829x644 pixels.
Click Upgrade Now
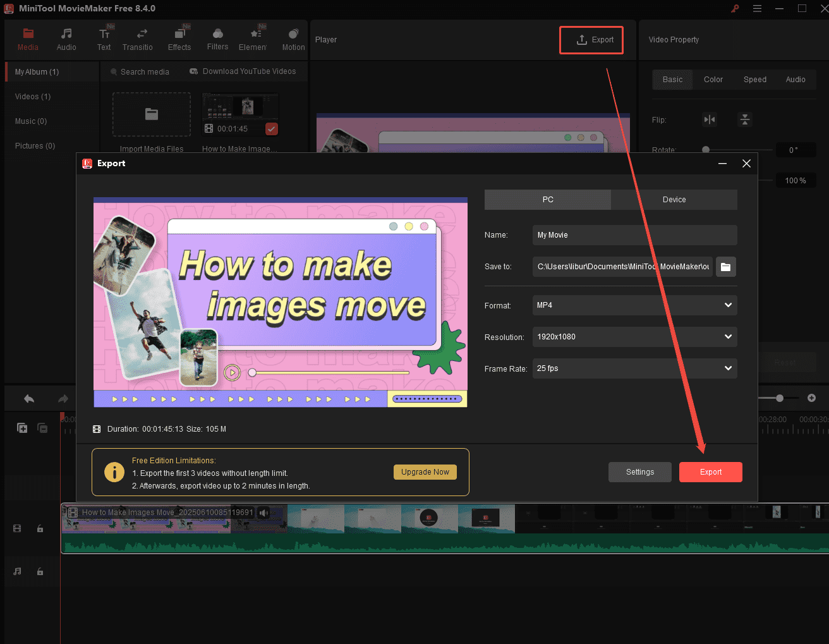point(425,472)
